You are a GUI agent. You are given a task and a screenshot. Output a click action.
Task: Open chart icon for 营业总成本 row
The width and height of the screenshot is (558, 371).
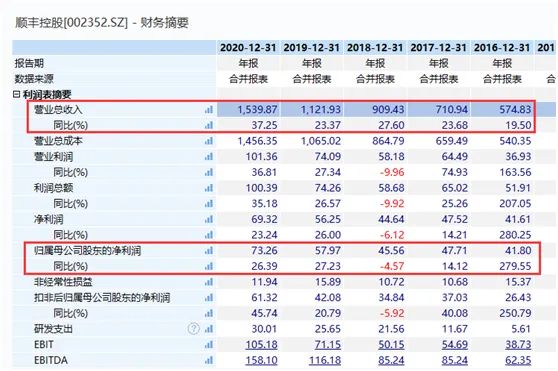click(x=209, y=141)
